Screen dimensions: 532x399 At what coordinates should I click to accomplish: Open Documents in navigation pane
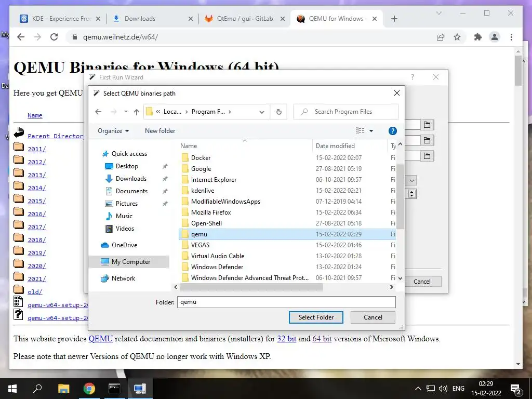(131, 191)
